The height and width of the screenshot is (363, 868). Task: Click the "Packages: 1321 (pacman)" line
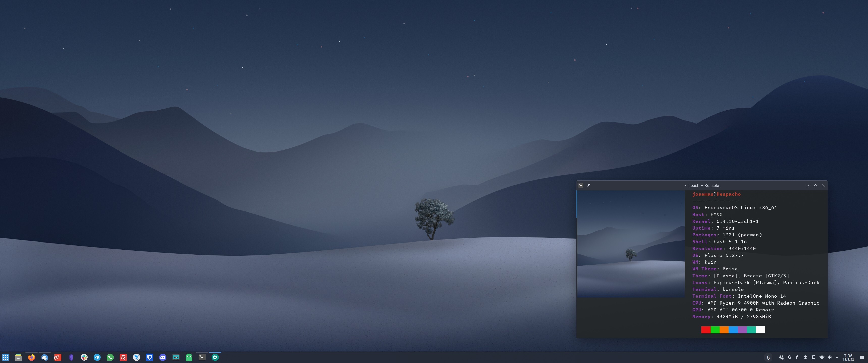pos(727,235)
